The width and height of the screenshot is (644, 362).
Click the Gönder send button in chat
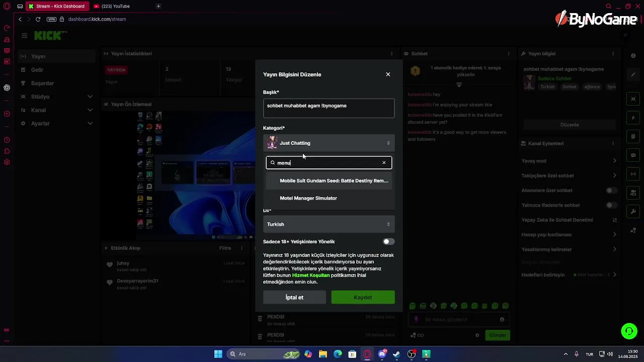click(498, 335)
